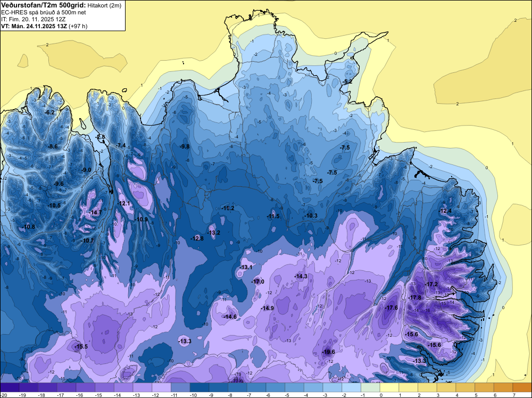Click the -10.7 temperature label
Viewport: 532px width, 398px height.
pyautogui.click(x=88, y=241)
